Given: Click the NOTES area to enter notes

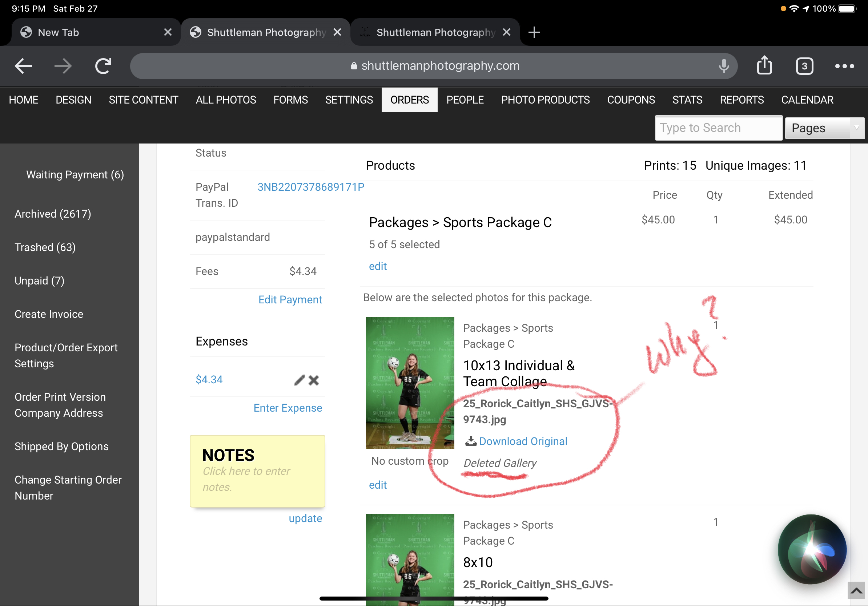Looking at the screenshot, I should click(257, 471).
